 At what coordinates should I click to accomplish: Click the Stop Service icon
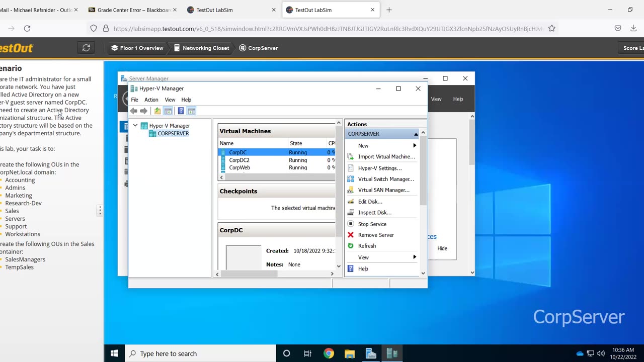click(x=351, y=224)
